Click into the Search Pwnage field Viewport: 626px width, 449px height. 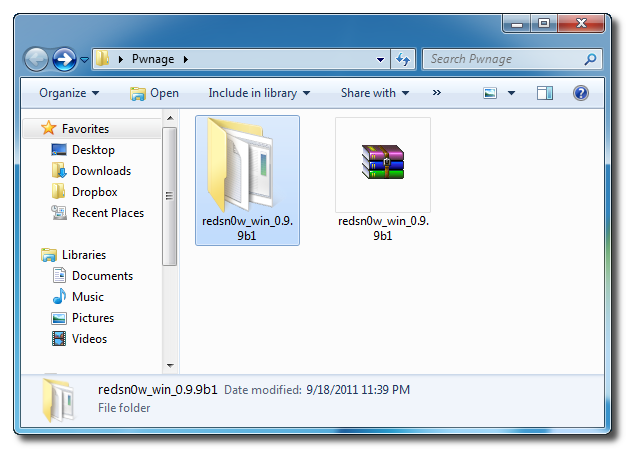point(505,59)
